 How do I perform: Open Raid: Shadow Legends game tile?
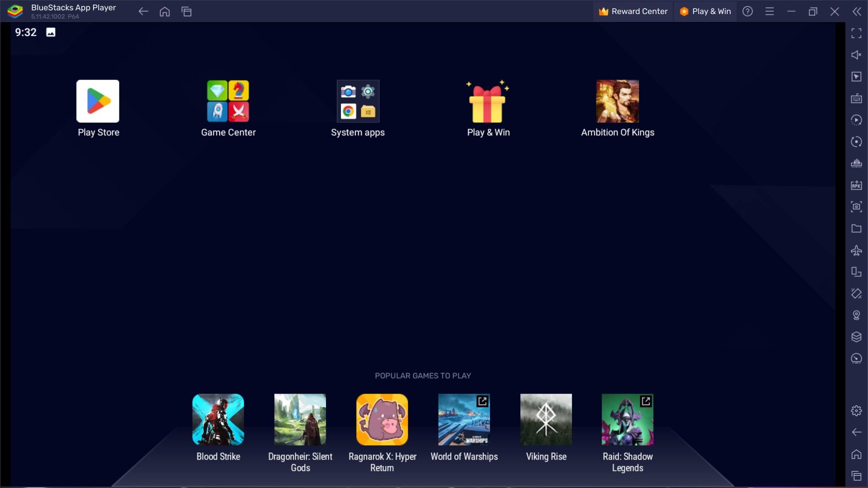[627, 419]
